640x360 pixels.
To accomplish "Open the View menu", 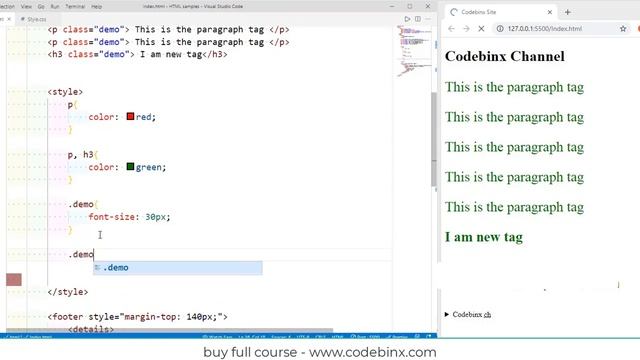I will click(x=26, y=7).
